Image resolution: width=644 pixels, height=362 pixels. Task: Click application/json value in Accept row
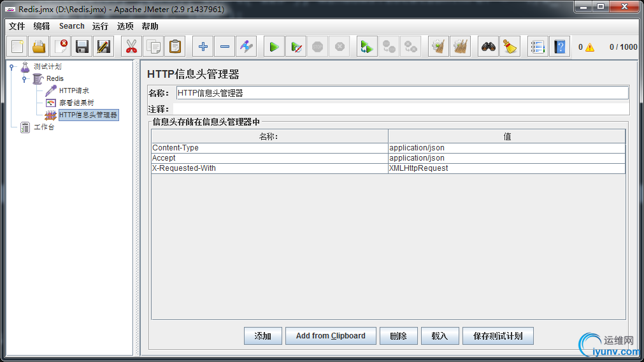[507, 158]
